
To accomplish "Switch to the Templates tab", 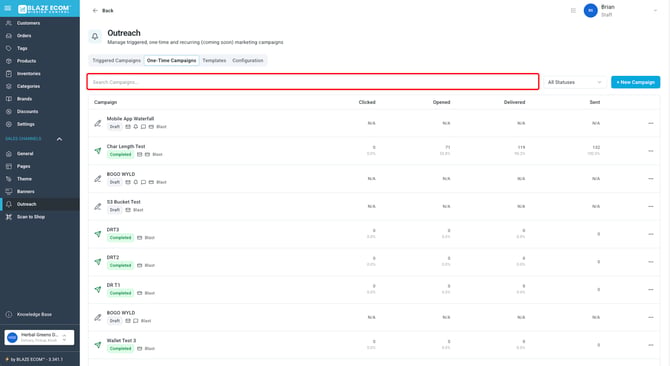I will [x=214, y=61].
